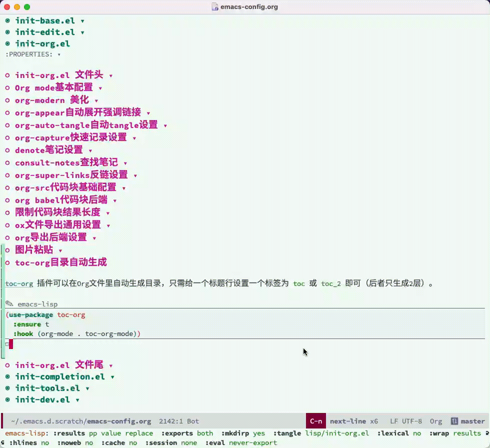Screen dimensions: 490x448
Task: Click the master branch name in mode line
Action: point(473,421)
